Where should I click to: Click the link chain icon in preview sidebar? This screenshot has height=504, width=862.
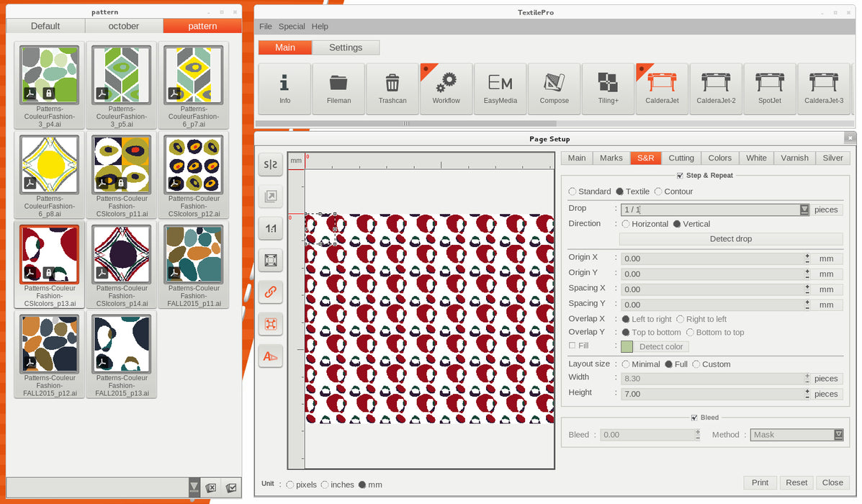click(x=271, y=292)
